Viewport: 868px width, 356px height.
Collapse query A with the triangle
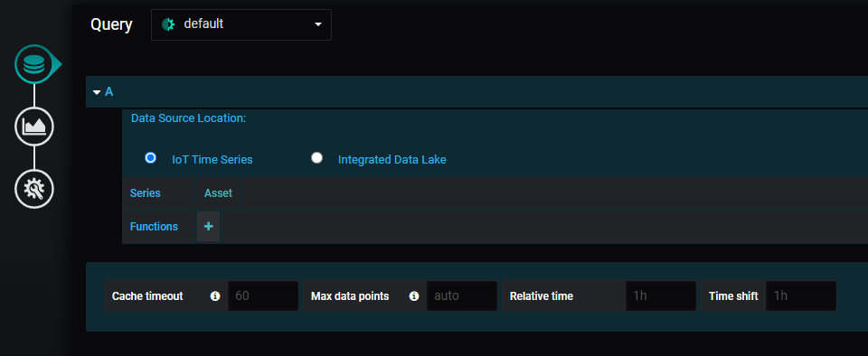tap(97, 92)
